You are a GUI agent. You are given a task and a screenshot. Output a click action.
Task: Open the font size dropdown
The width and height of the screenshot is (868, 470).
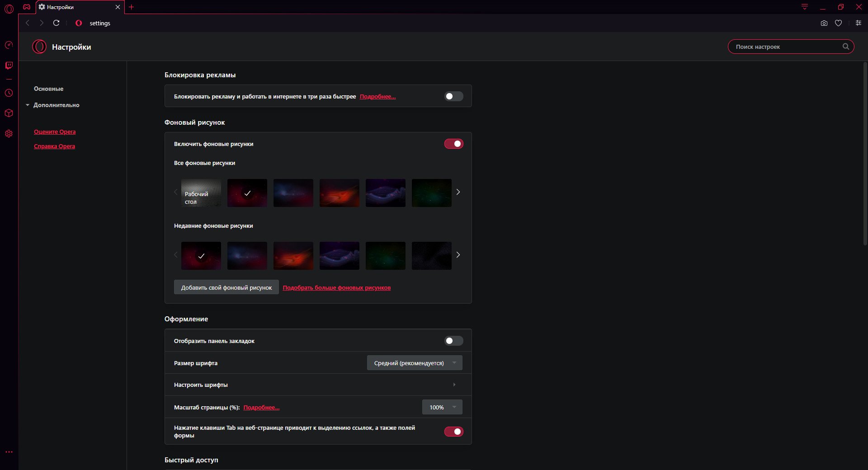pos(414,363)
